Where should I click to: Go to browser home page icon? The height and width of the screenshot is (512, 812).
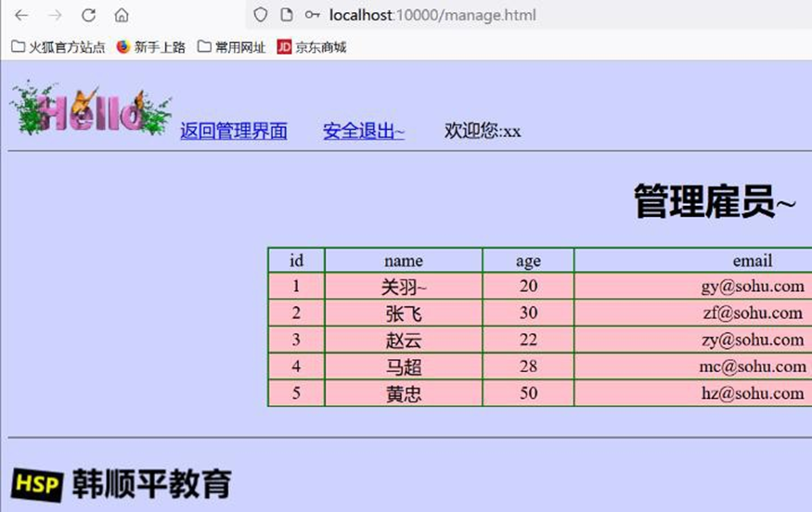point(122,16)
